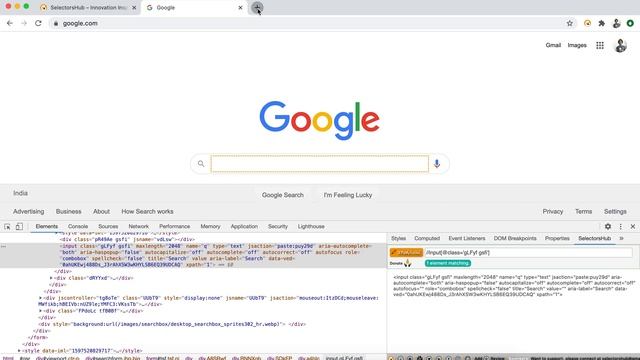Click the green circle extension icon
The height and width of the screenshot is (360, 640).
[x=630, y=23]
